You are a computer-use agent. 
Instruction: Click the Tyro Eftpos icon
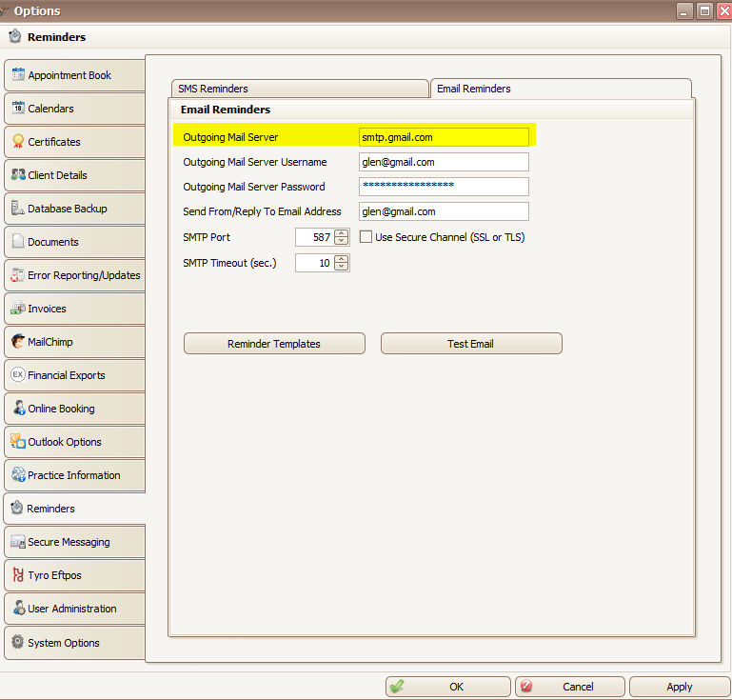pyautogui.click(x=18, y=575)
